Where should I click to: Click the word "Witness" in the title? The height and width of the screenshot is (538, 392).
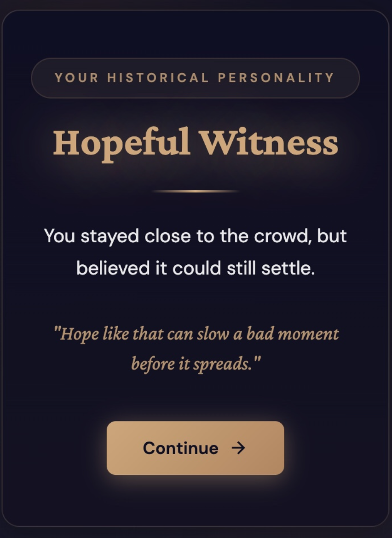(269, 142)
